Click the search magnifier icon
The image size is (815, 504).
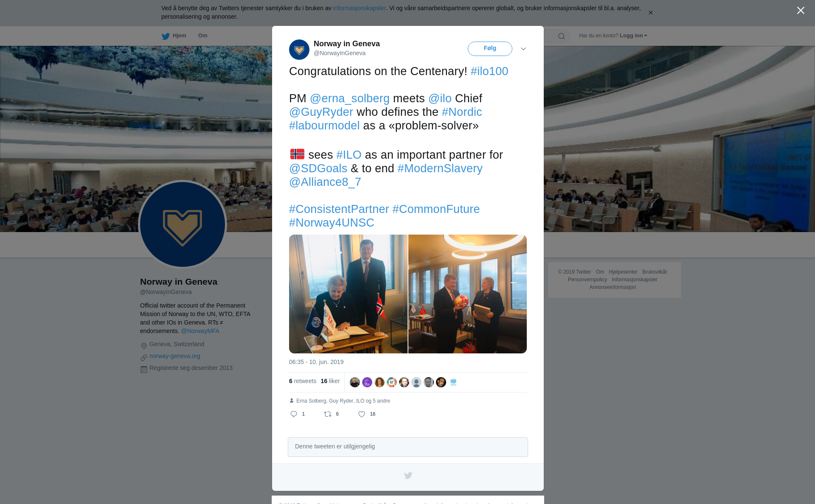point(562,36)
